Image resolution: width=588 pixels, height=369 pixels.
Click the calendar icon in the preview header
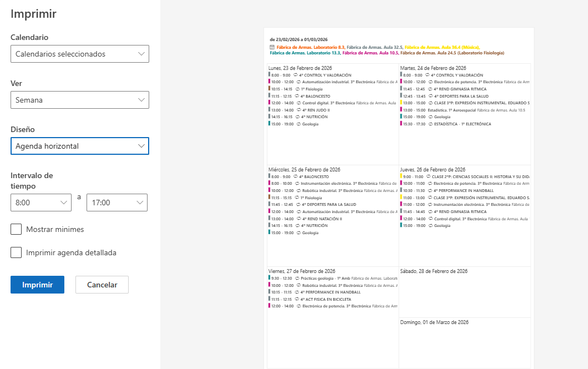tap(272, 47)
